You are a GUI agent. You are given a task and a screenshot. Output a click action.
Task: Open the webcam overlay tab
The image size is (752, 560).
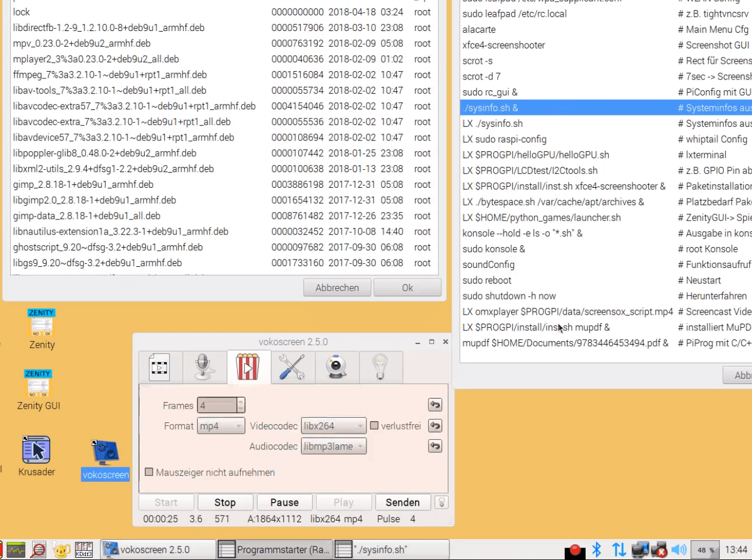337,367
